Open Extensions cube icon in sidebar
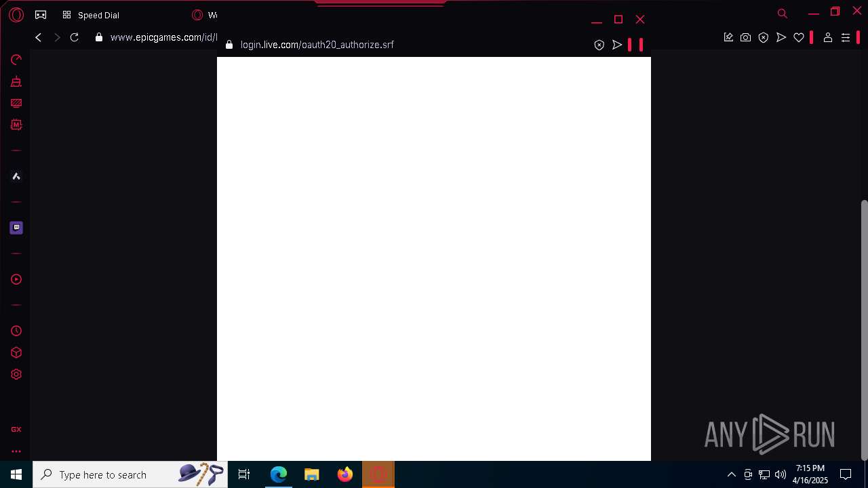Image resolution: width=868 pixels, height=488 pixels. [x=16, y=352]
